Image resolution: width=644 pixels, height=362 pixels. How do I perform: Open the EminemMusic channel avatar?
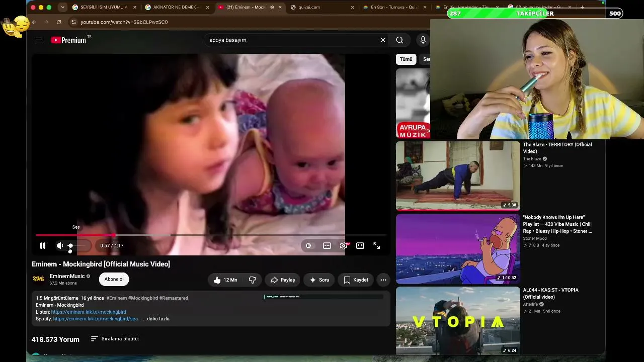pos(38,279)
